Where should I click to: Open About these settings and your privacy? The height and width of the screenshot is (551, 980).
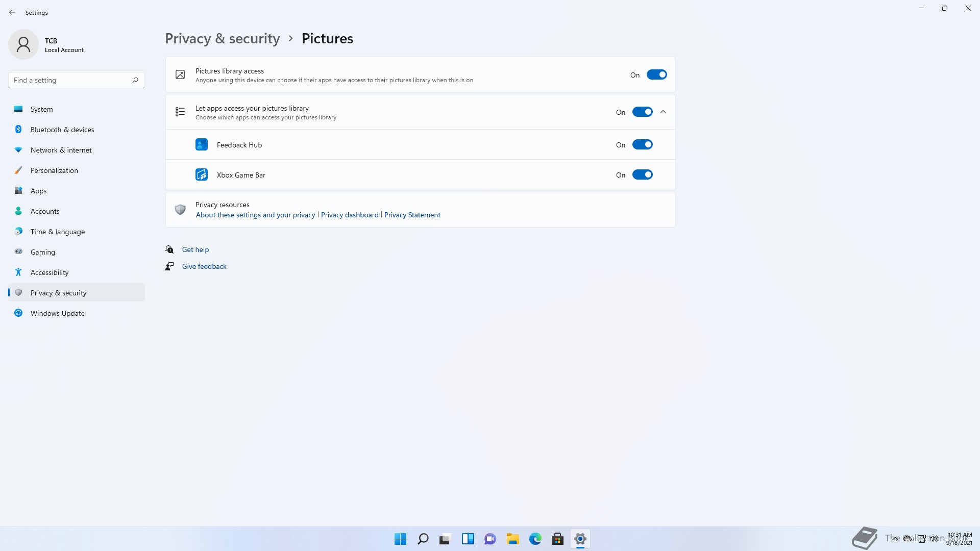[255, 215]
